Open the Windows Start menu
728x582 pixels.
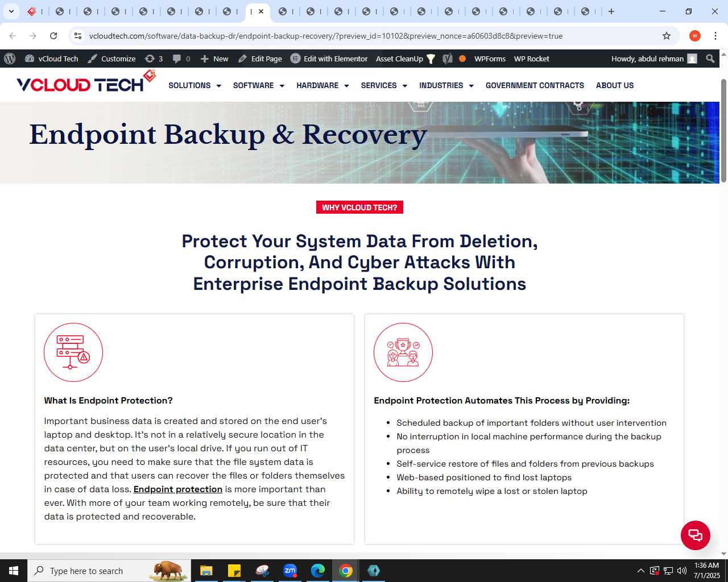coord(14,571)
